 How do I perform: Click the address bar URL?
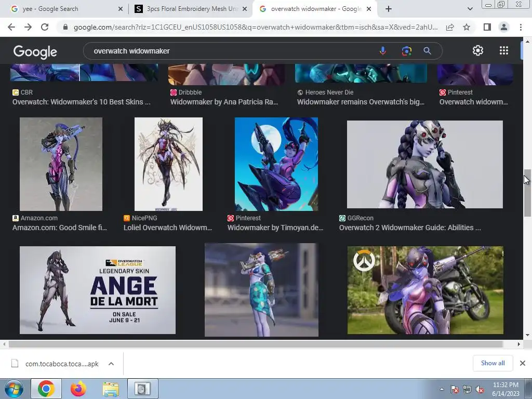[256, 27]
